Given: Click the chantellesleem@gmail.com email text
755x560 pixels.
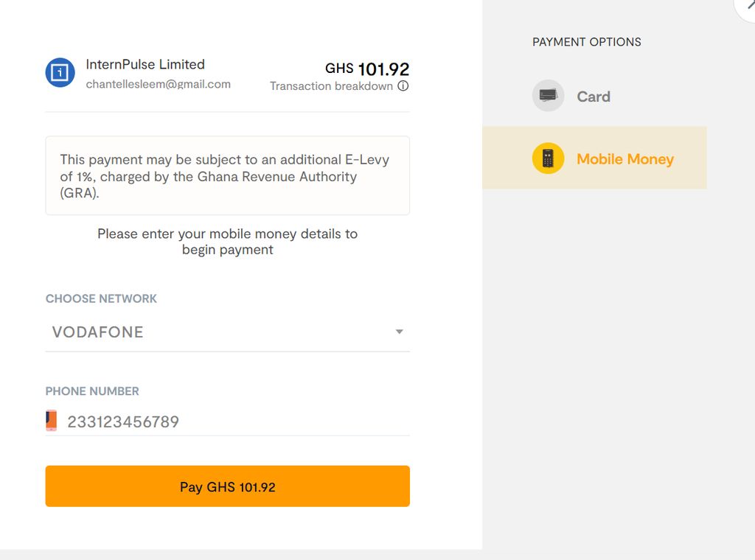Looking at the screenshot, I should (x=158, y=84).
